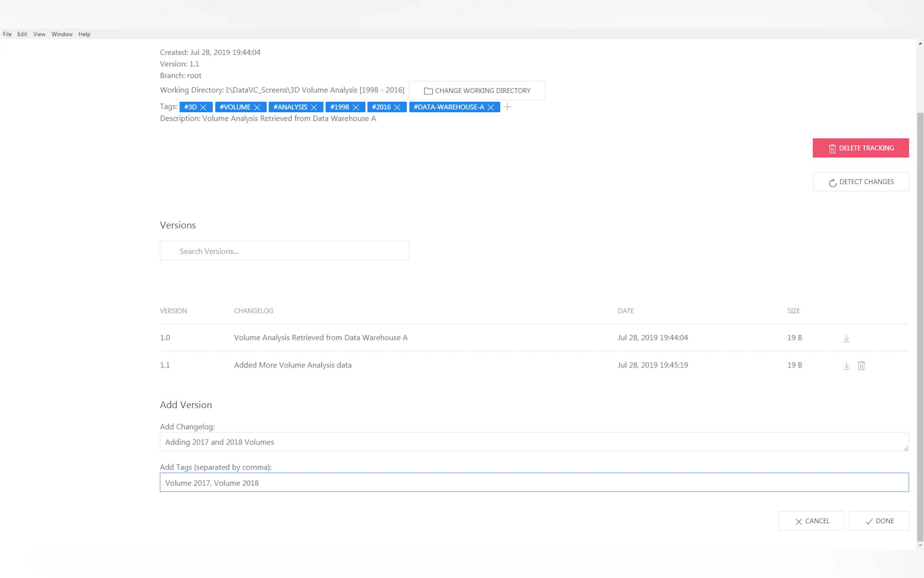Click the Add Version section heading
Viewport: 924px width, 578px height.
[x=186, y=405]
